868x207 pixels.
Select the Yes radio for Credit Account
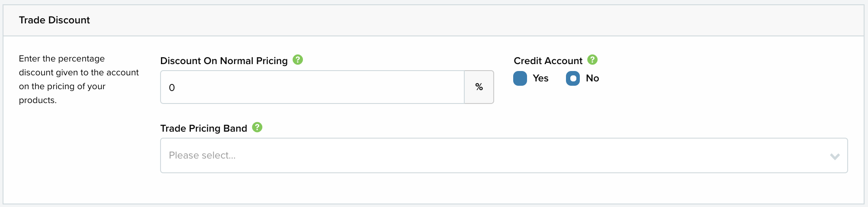click(x=520, y=78)
